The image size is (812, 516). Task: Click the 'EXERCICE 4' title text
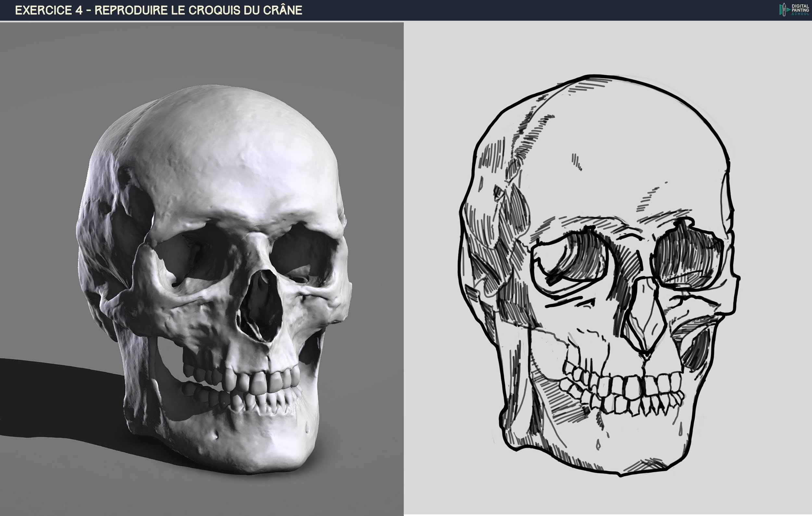[49, 10]
